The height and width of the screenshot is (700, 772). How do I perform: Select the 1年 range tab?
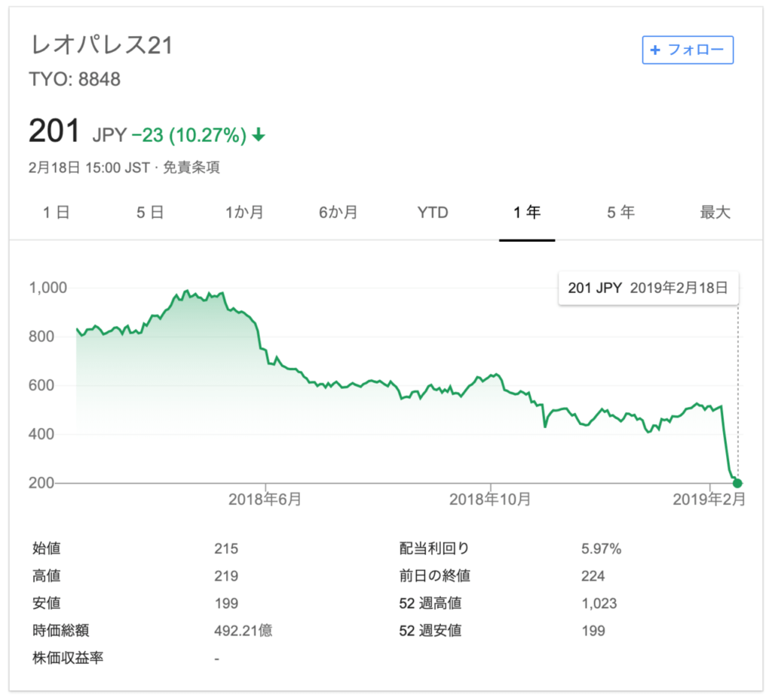[x=527, y=212]
